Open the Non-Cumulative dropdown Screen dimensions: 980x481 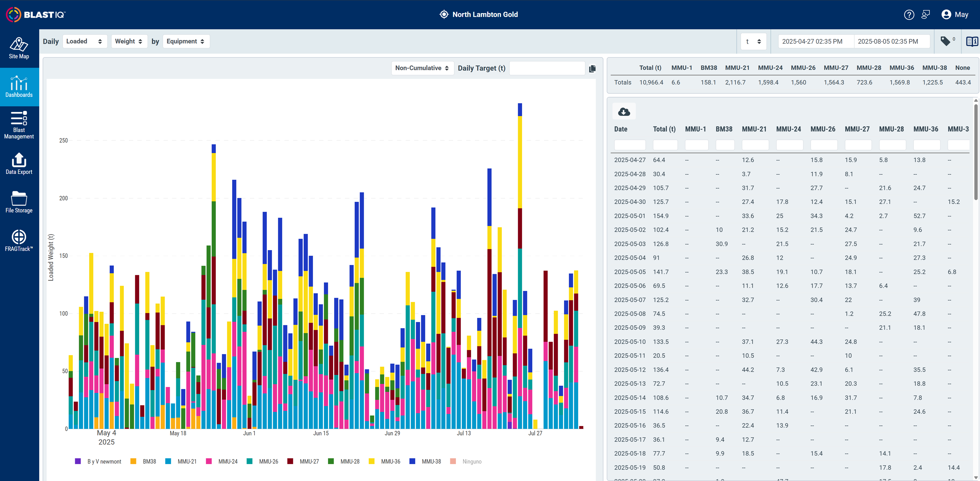[x=422, y=68]
